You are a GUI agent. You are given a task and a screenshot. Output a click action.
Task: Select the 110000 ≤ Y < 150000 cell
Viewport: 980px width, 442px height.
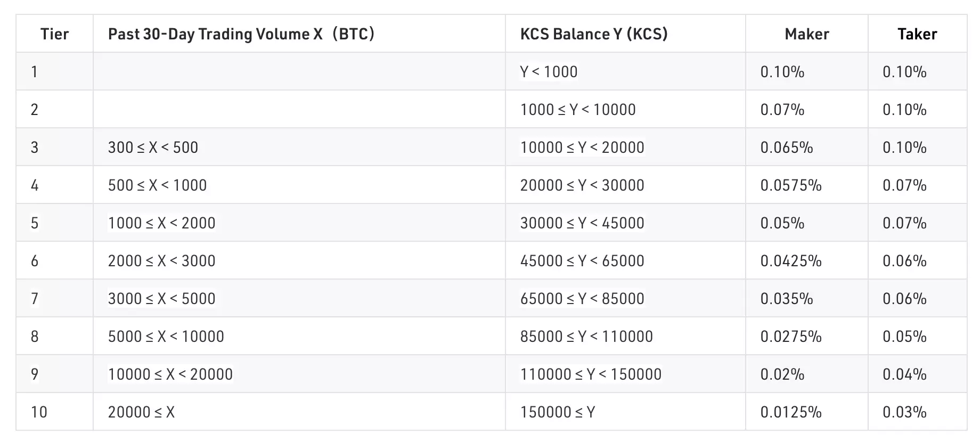pos(591,374)
